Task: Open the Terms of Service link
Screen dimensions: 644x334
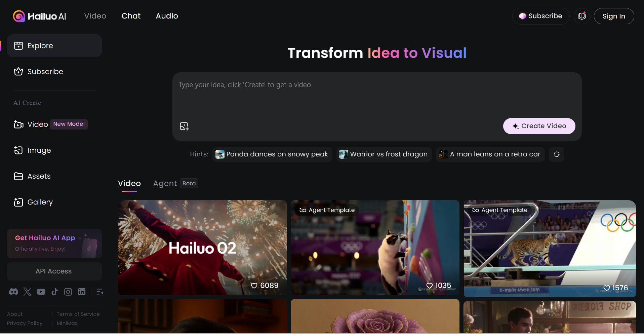Action: point(78,314)
